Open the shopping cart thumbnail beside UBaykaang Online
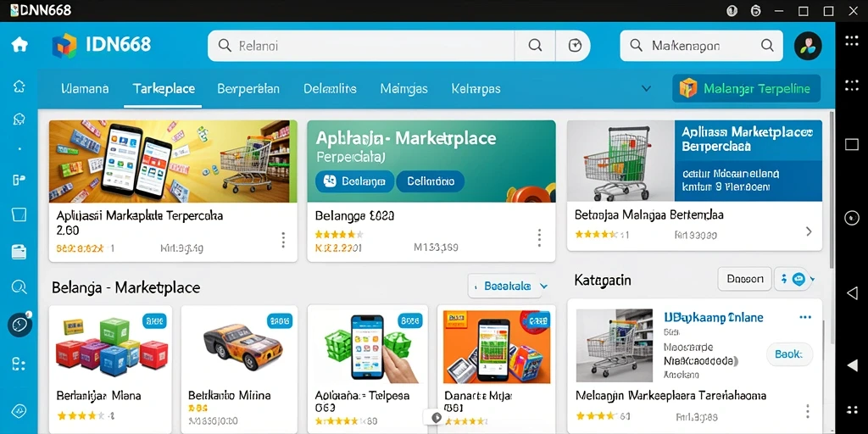This screenshot has width=868, height=434. pyautogui.click(x=614, y=346)
